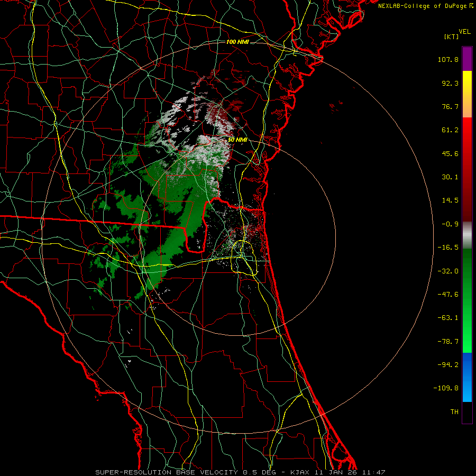Select the 45.6 scale value
The width and height of the screenshot is (476, 476).
point(450,153)
